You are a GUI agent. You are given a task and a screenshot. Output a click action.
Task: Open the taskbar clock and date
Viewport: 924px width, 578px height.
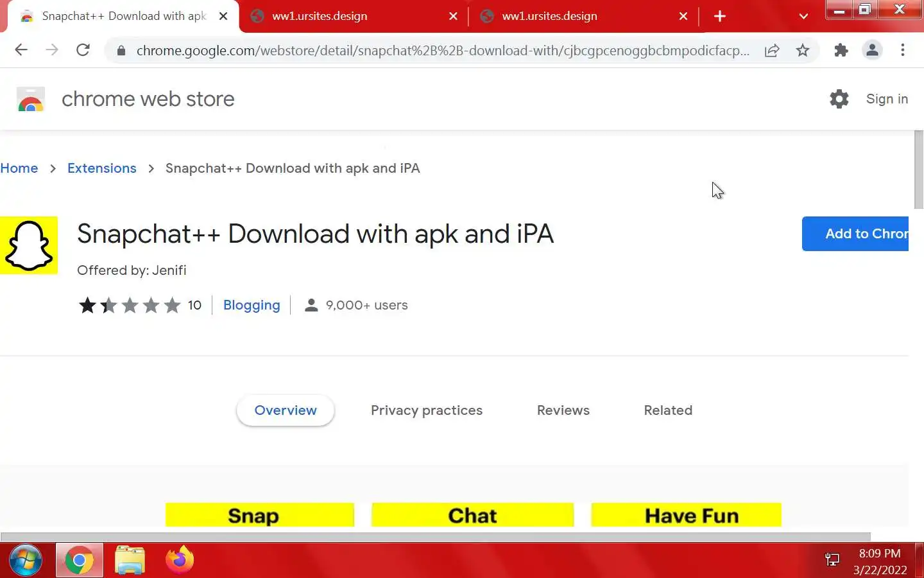pos(880,561)
